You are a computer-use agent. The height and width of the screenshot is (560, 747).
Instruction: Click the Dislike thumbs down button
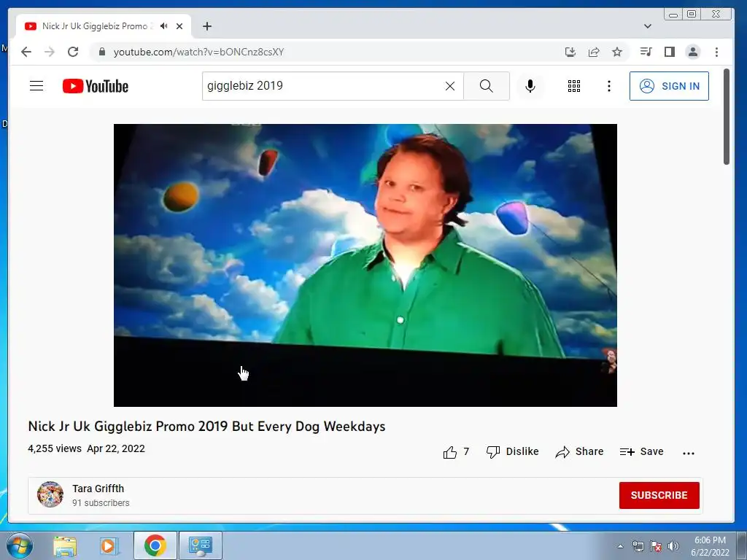click(512, 452)
